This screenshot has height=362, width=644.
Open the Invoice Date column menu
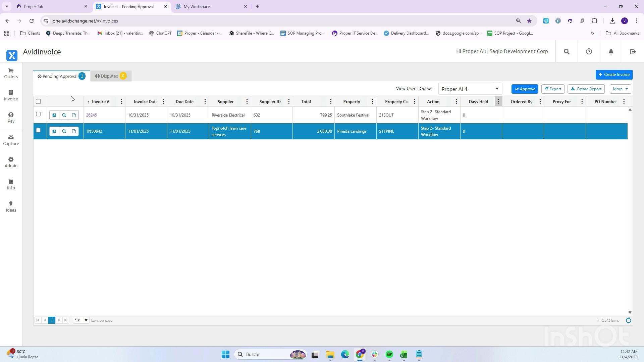click(163, 102)
